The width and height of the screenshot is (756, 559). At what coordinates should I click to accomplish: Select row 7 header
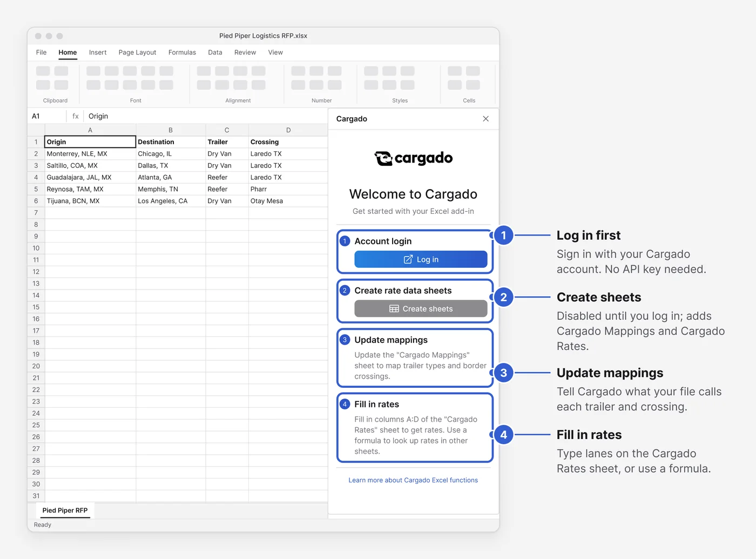coord(36,213)
